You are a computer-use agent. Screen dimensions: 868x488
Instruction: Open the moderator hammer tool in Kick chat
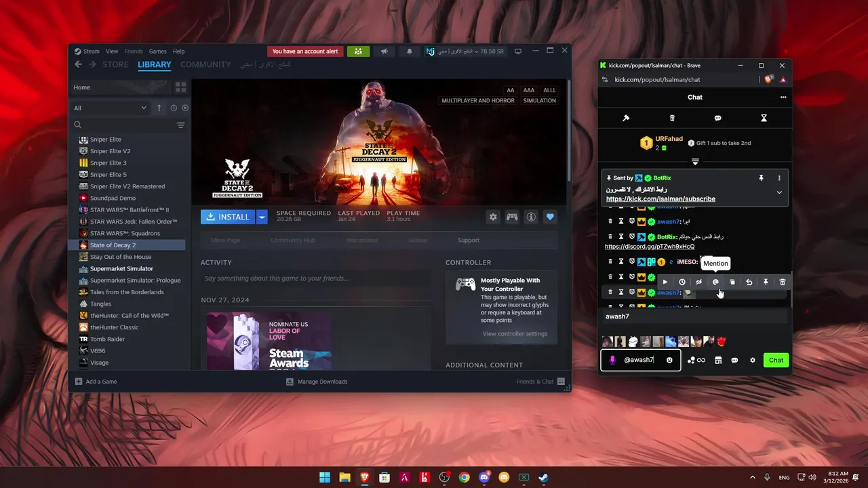[x=626, y=118]
